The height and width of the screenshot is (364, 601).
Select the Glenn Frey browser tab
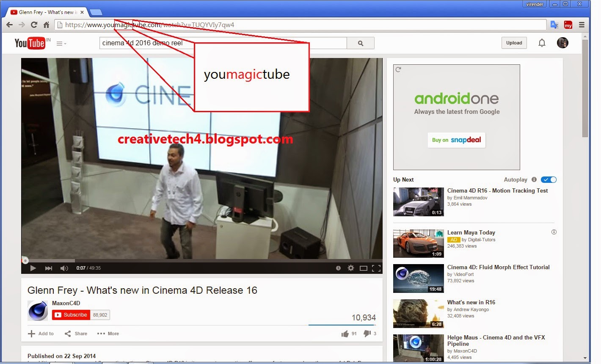[47, 12]
